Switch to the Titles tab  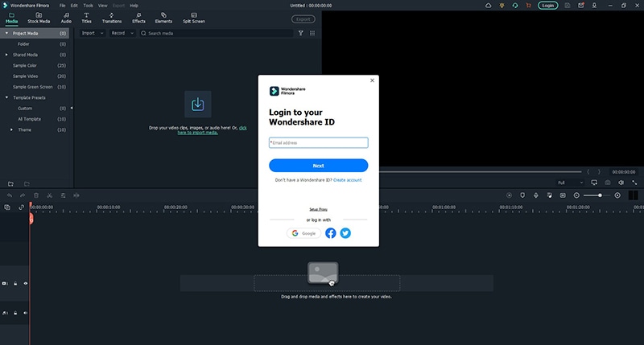(x=86, y=18)
